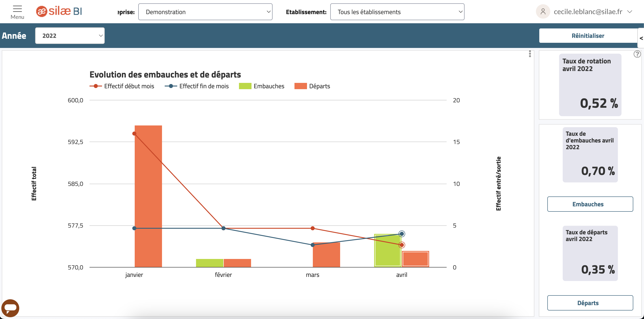Click the Embauches action button
The image size is (644, 319).
590,203
